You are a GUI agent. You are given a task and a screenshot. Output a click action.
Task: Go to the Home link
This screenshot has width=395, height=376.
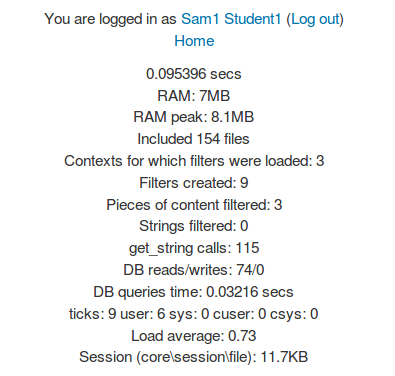coord(194,41)
